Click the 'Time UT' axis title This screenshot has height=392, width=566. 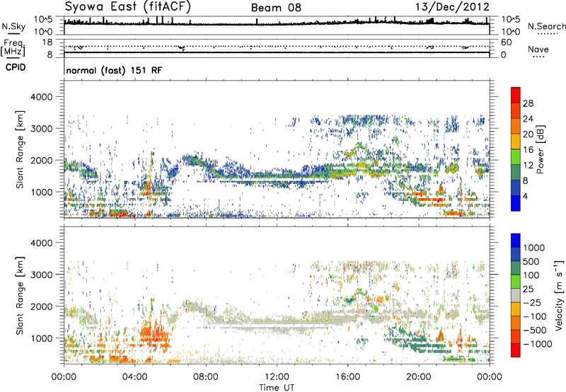277,388
